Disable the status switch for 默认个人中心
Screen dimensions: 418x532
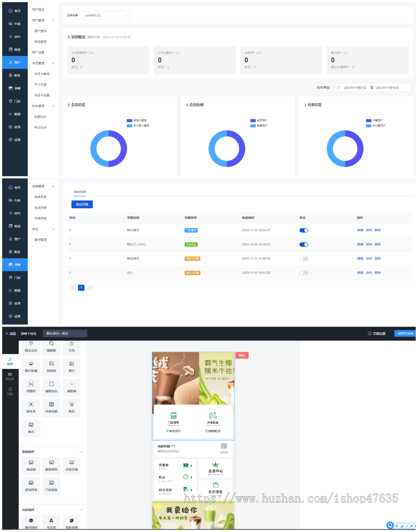tap(304, 244)
